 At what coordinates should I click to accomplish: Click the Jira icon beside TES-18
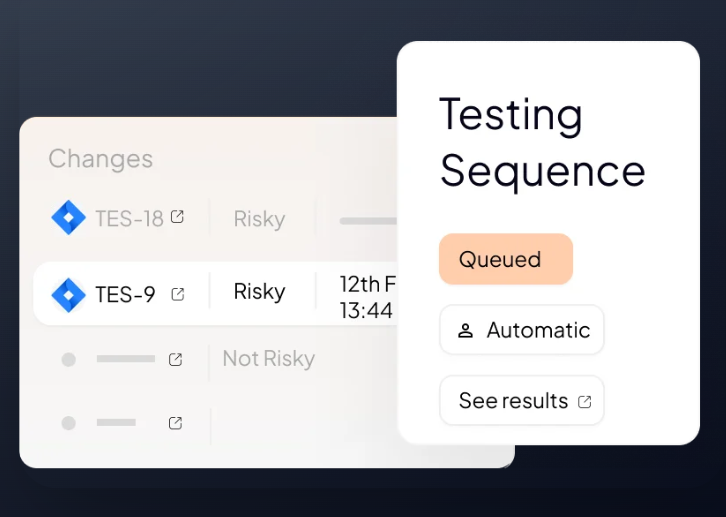point(68,218)
